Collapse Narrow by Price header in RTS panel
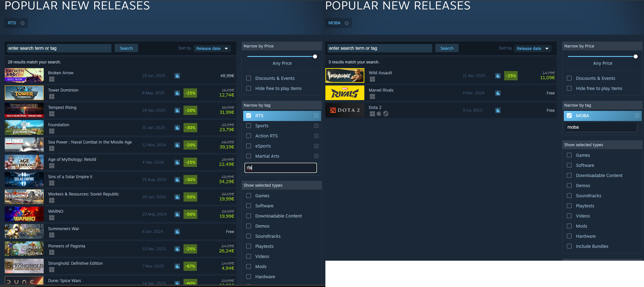The height and width of the screenshot is (287, 644). click(281, 46)
